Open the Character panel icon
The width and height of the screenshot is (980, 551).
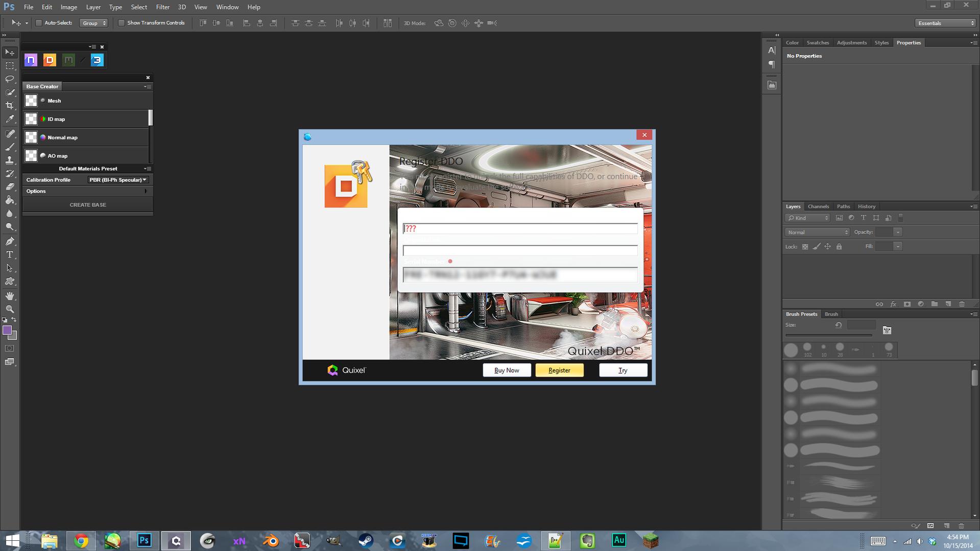[x=772, y=51]
